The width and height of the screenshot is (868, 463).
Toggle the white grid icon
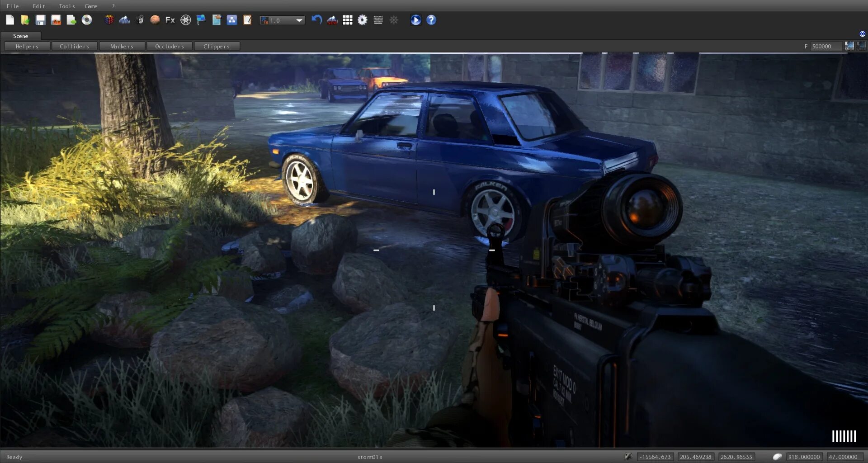[x=348, y=20]
